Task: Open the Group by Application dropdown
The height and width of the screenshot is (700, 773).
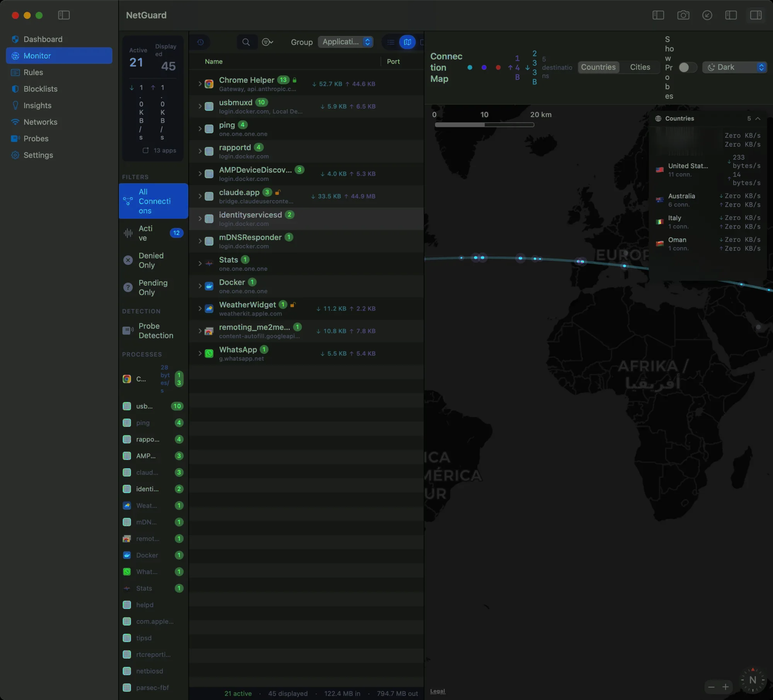Action: pos(346,42)
